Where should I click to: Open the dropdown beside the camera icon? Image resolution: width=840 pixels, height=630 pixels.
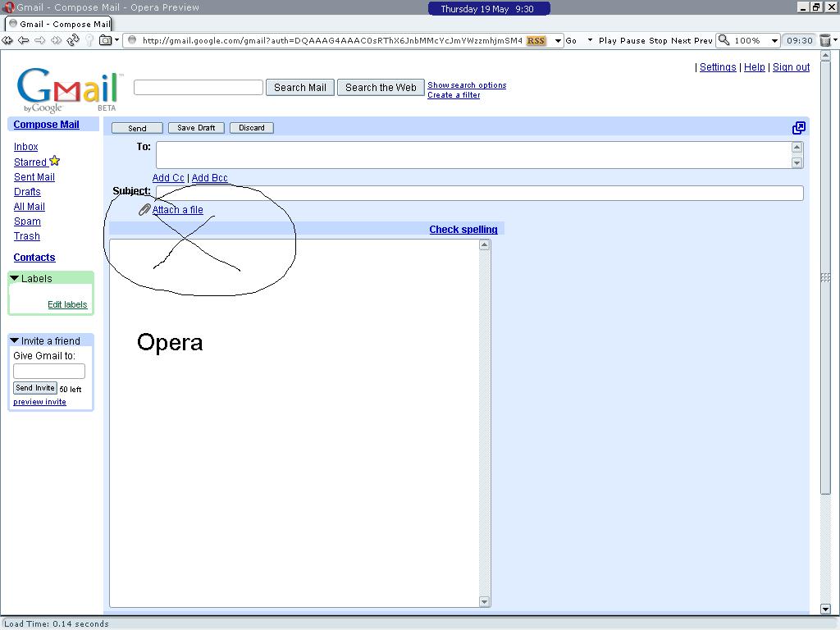(x=116, y=40)
